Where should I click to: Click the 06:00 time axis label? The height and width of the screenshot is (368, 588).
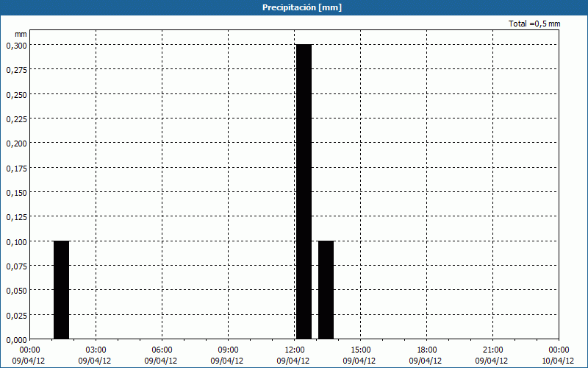(162, 350)
